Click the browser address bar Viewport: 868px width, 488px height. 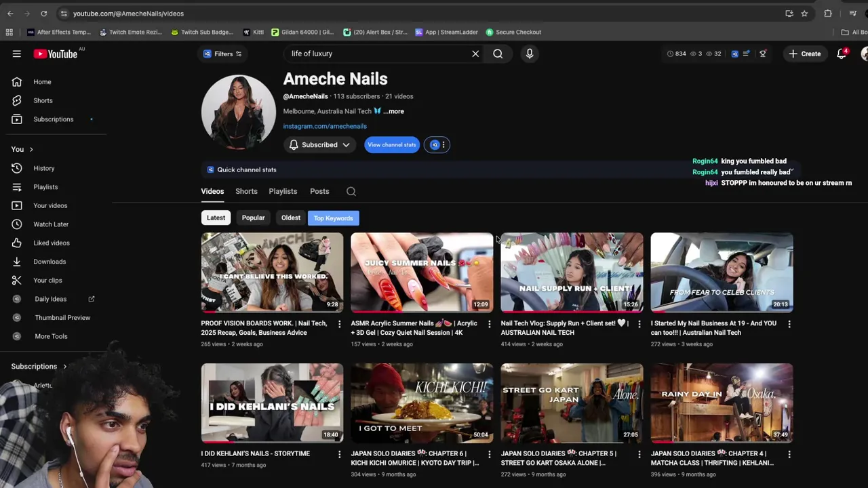(420, 14)
